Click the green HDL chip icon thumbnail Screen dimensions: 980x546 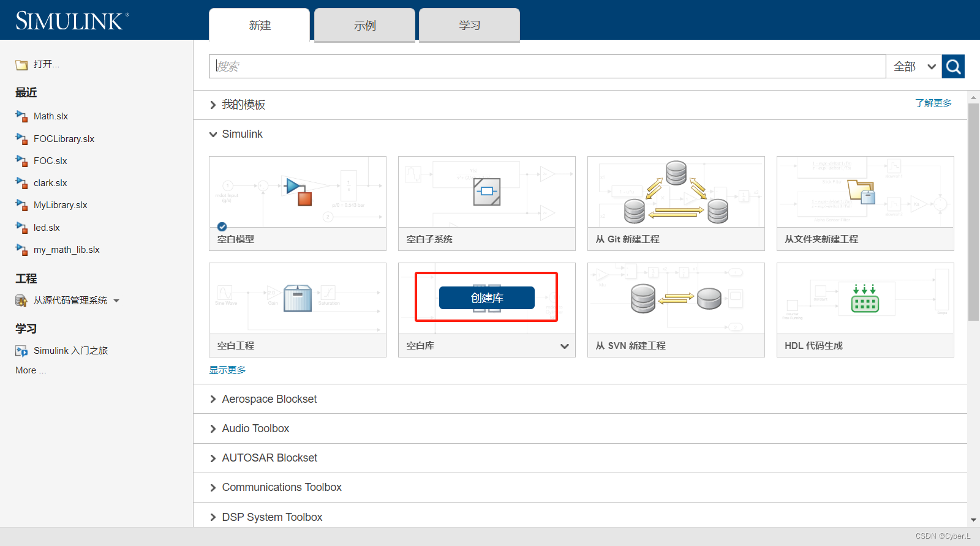click(x=865, y=298)
